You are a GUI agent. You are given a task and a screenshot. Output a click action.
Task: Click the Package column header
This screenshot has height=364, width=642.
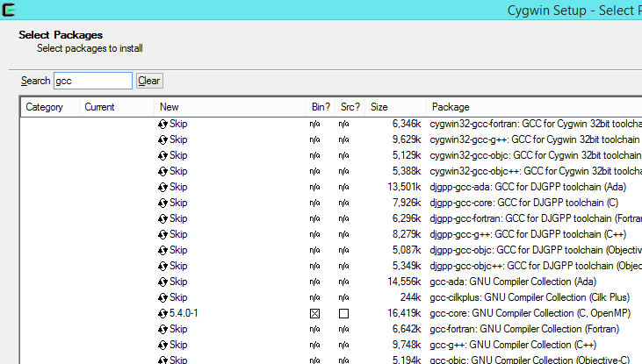[534, 107]
